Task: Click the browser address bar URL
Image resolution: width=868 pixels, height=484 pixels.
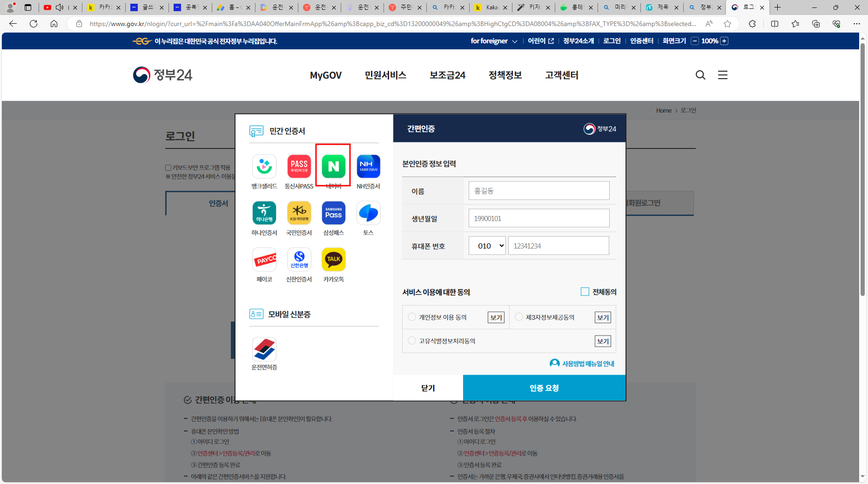Action: 392,24
